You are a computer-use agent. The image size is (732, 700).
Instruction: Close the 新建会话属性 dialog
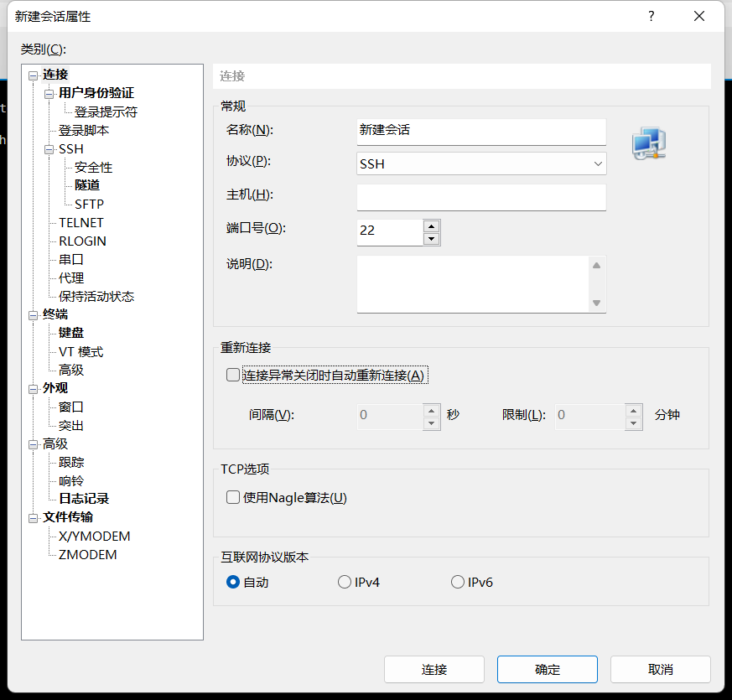(698, 16)
